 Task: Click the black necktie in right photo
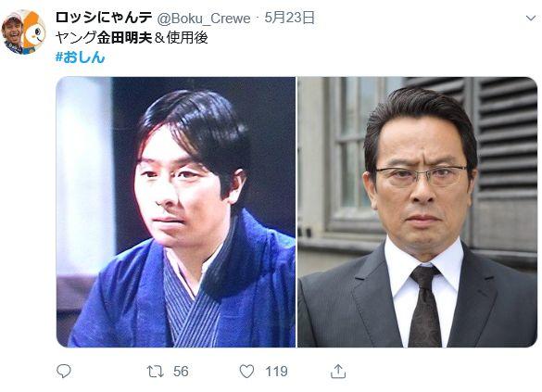pos(425,306)
